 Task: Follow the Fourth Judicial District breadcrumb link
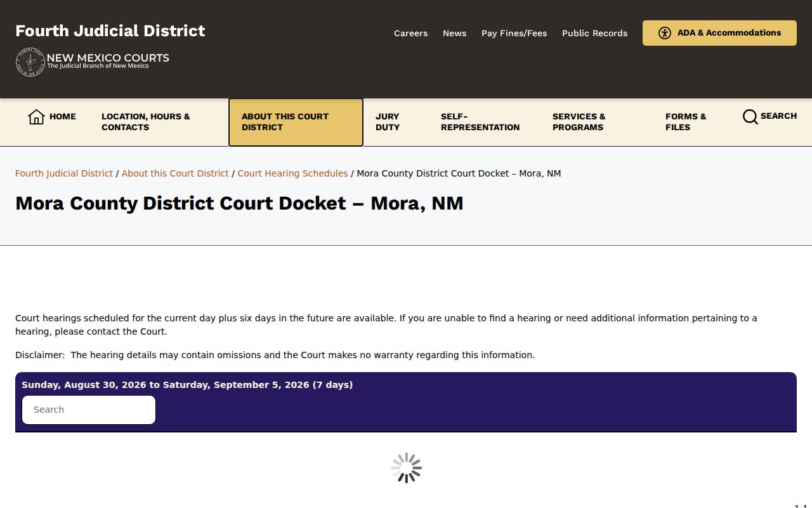[x=64, y=173]
